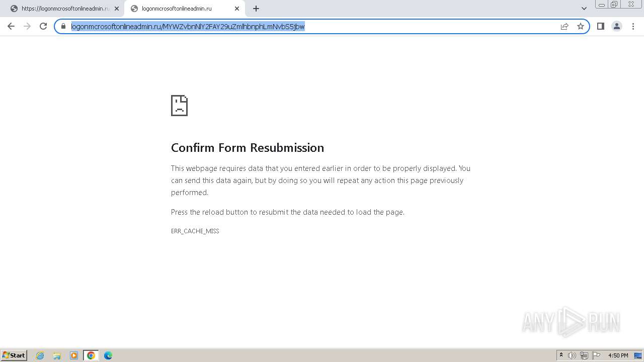This screenshot has width=644, height=362.
Task: Launch Internet Explorer from taskbar
Action: 40,355
